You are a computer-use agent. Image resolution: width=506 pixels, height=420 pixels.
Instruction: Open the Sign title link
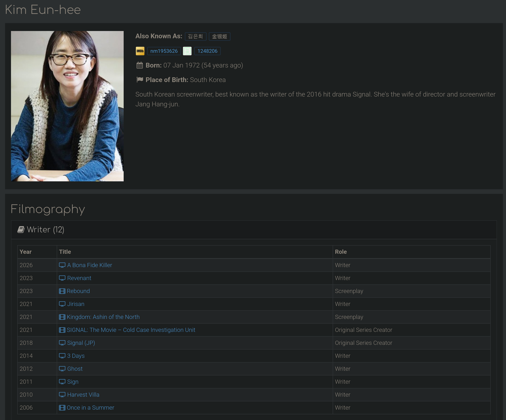click(x=73, y=382)
